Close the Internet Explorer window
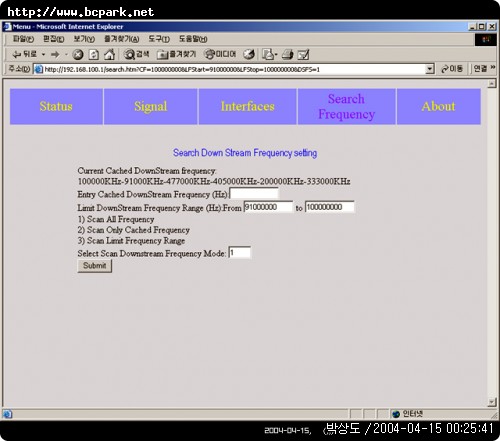The width and height of the screenshot is (500, 441). point(492,27)
